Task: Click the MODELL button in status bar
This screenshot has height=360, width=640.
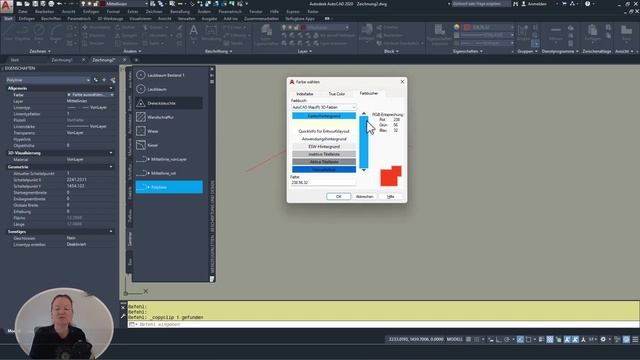Action: (x=455, y=339)
